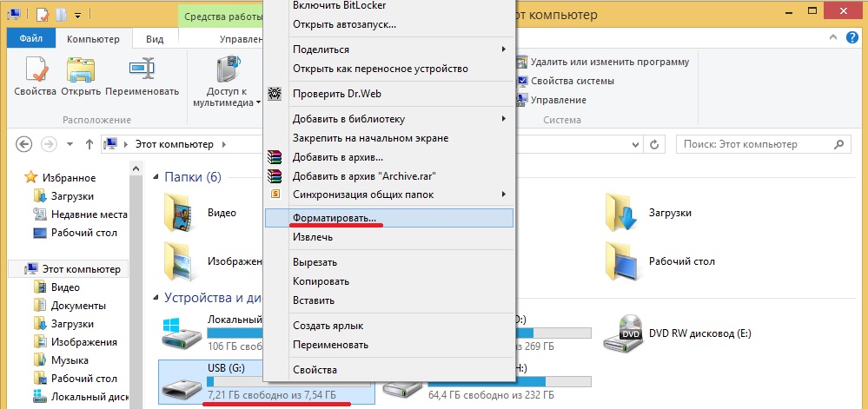Select Форматировать... in context menu
Screen dimensions: 868x409
tap(334, 218)
